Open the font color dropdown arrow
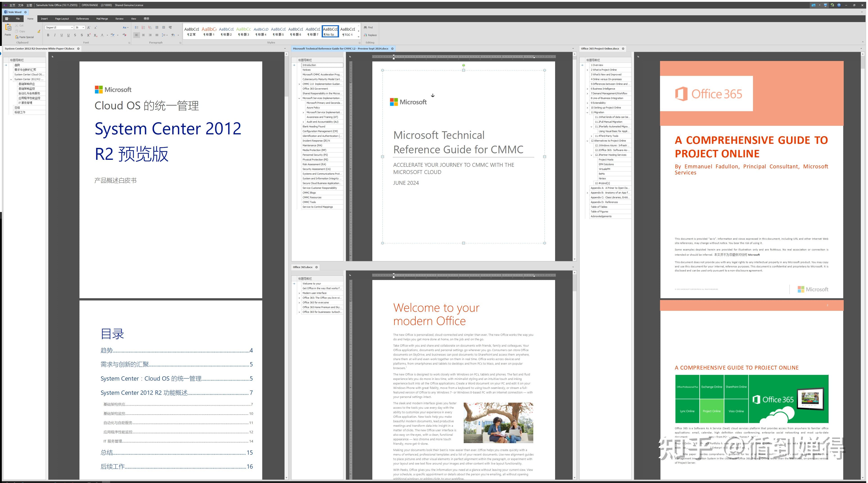 pos(107,35)
